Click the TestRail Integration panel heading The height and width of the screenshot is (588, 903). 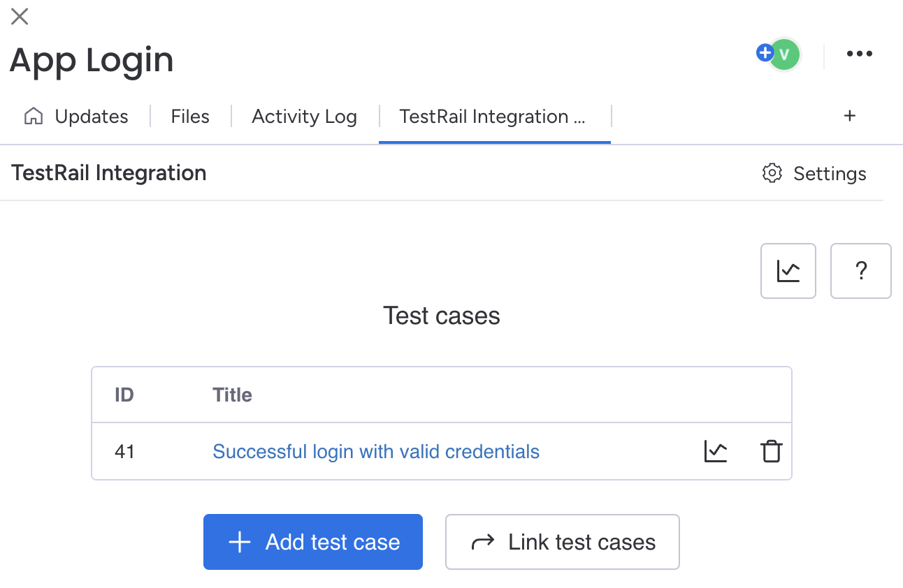point(109,173)
